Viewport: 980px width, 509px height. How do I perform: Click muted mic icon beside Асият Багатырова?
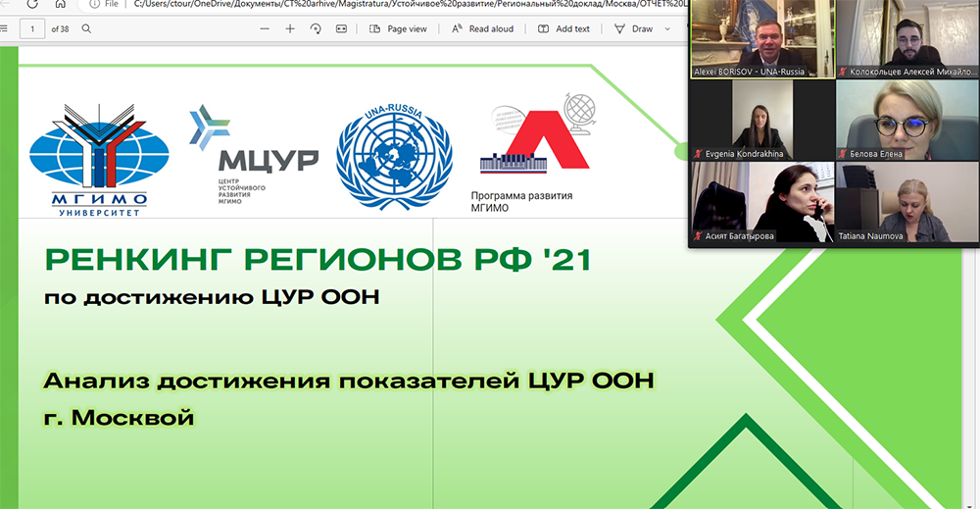pos(698,235)
